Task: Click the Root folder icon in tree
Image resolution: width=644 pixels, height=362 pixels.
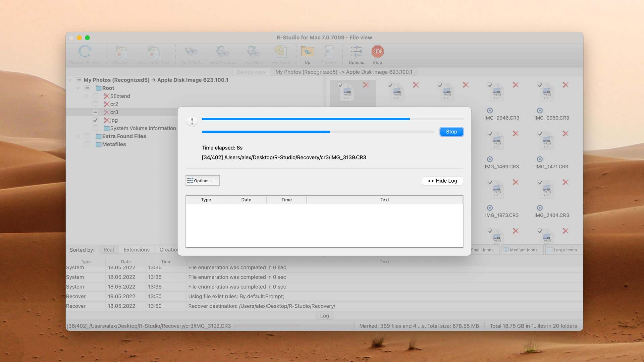Action: pos(99,88)
